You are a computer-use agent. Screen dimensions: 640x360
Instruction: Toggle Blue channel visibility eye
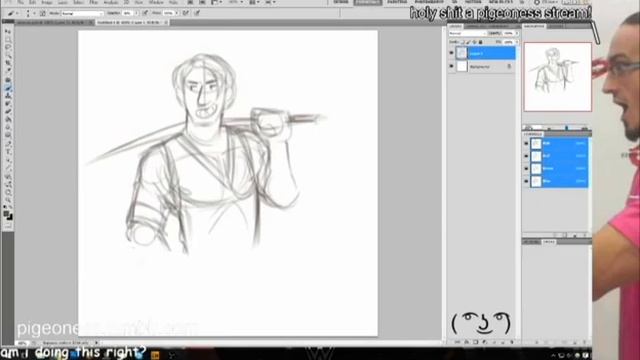[x=526, y=181]
